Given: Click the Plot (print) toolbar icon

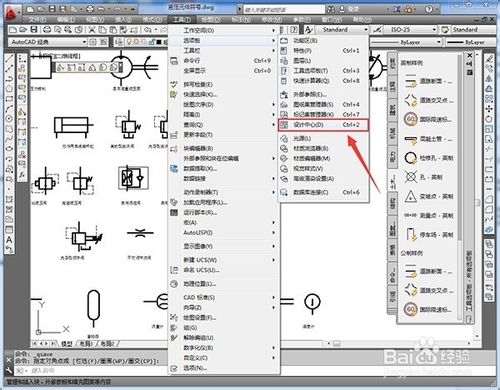Looking at the screenshot, I should (x=47, y=30).
